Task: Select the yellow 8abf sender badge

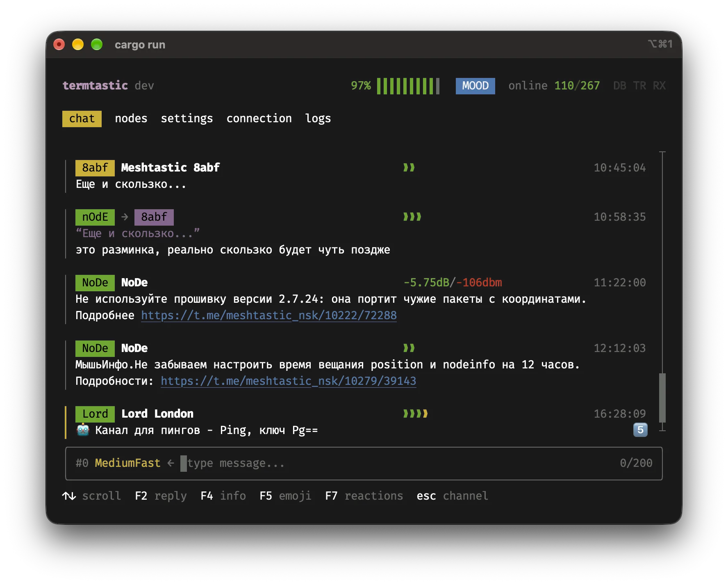Action: [x=95, y=168]
